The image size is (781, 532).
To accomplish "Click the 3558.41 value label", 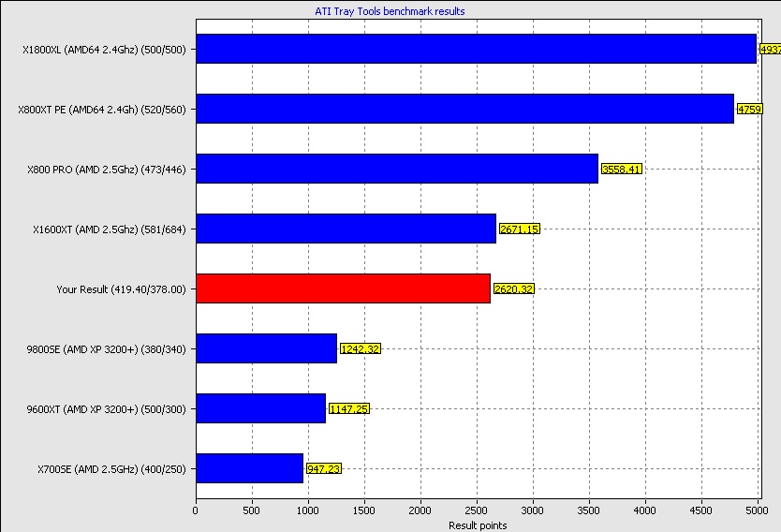I will tap(622, 169).
